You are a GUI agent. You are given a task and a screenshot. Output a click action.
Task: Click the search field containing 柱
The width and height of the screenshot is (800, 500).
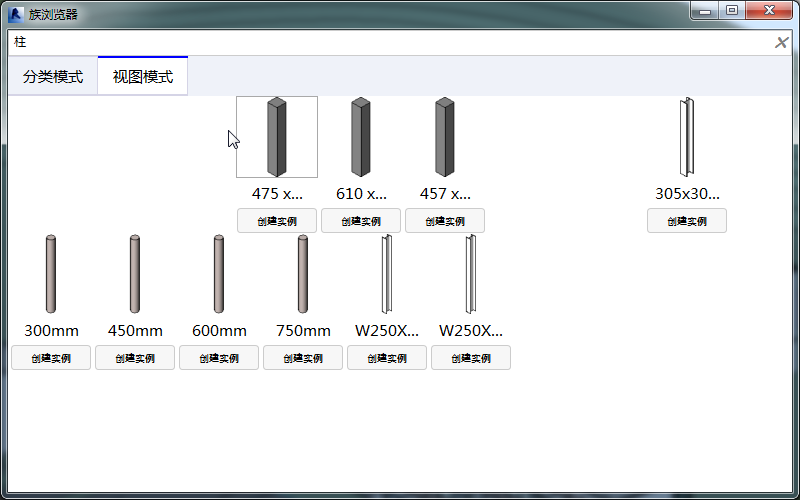390,43
